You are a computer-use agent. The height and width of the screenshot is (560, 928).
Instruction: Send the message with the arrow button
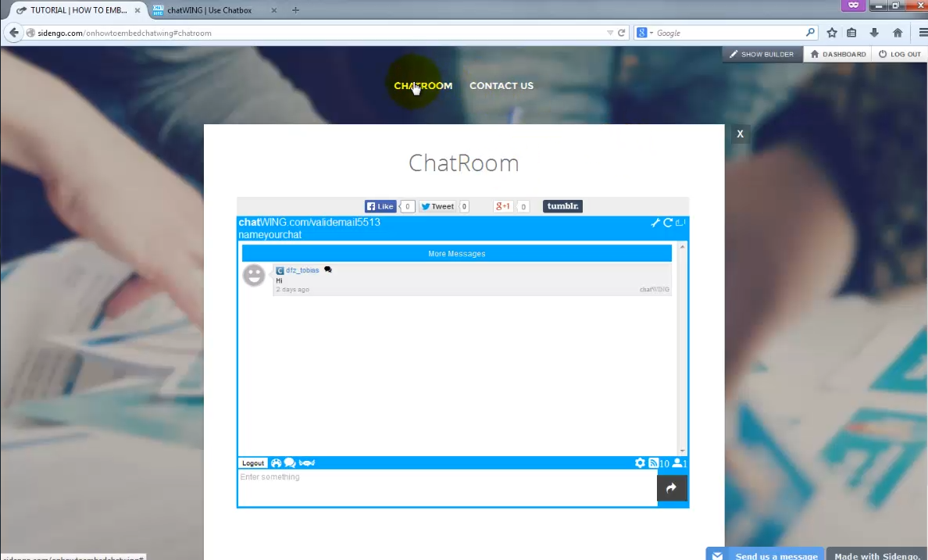672,488
